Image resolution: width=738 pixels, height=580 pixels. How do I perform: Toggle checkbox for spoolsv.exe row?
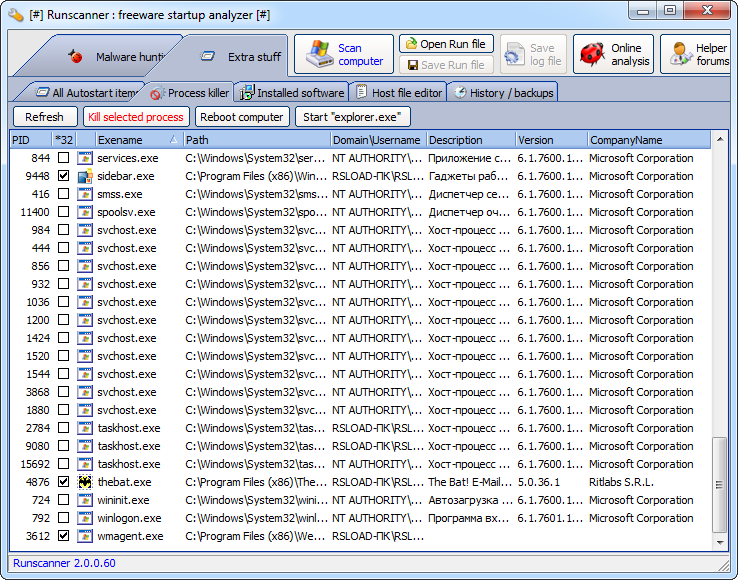[64, 212]
